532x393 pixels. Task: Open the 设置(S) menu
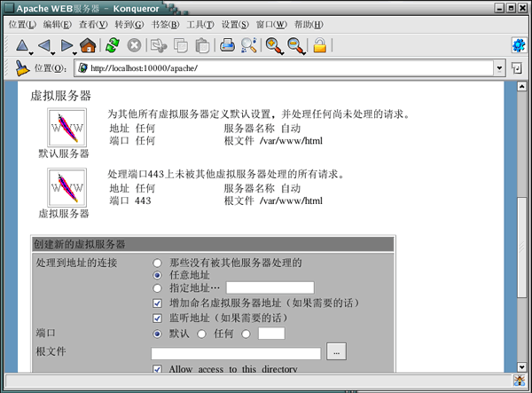[x=235, y=25]
